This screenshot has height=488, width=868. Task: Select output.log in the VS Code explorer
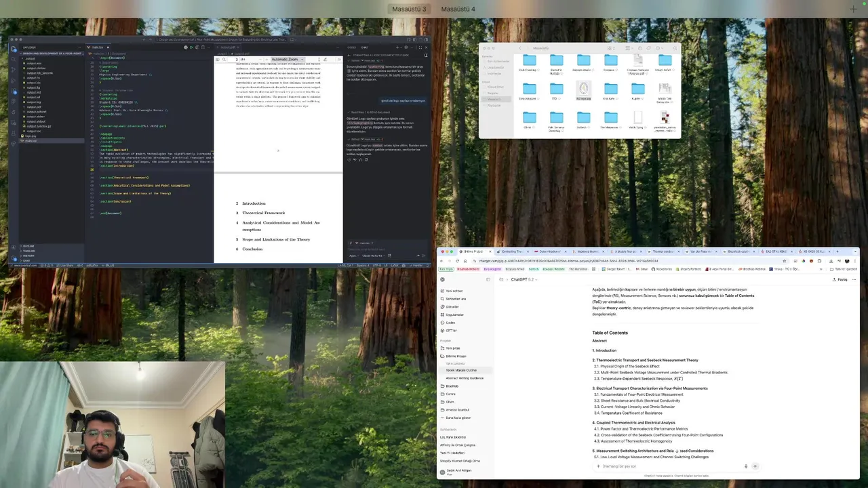pos(34,102)
